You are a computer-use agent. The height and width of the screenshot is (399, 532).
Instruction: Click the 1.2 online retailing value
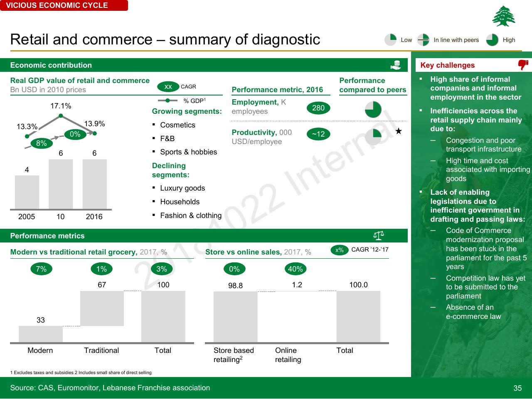[297, 285]
